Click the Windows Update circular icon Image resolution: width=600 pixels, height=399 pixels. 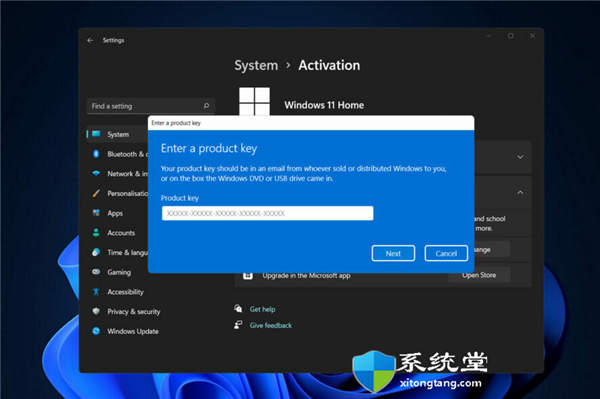[x=96, y=331]
